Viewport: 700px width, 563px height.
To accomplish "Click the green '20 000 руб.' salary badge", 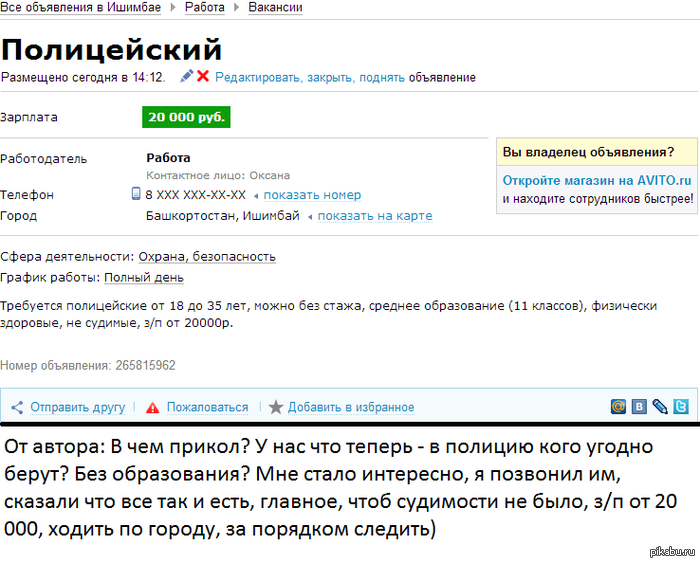I will (x=186, y=117).
